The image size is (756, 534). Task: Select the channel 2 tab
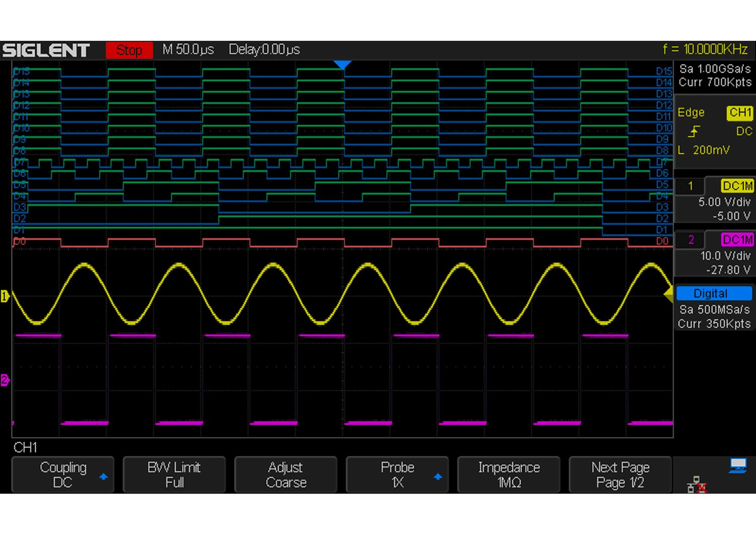click(690, 240)
